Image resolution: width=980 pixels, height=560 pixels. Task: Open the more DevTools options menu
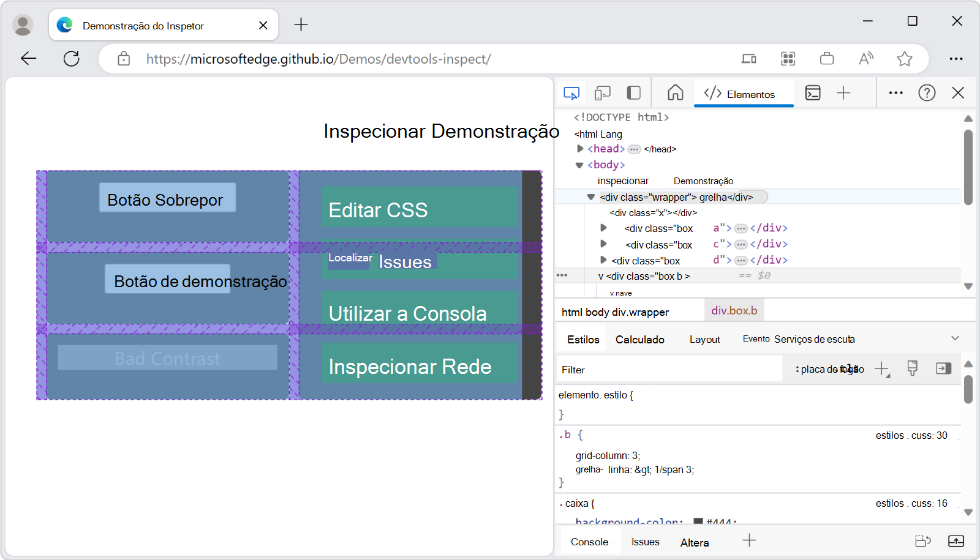point(895,92)
